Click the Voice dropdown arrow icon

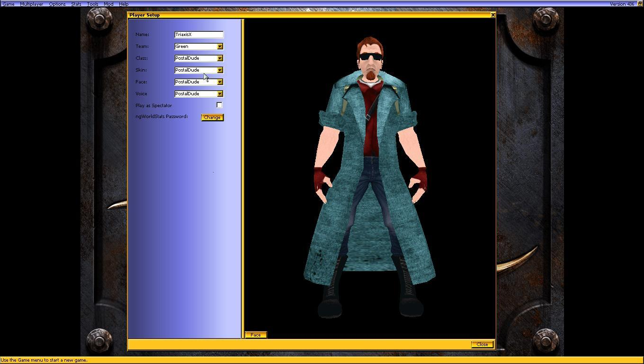[x=220, y=93]
